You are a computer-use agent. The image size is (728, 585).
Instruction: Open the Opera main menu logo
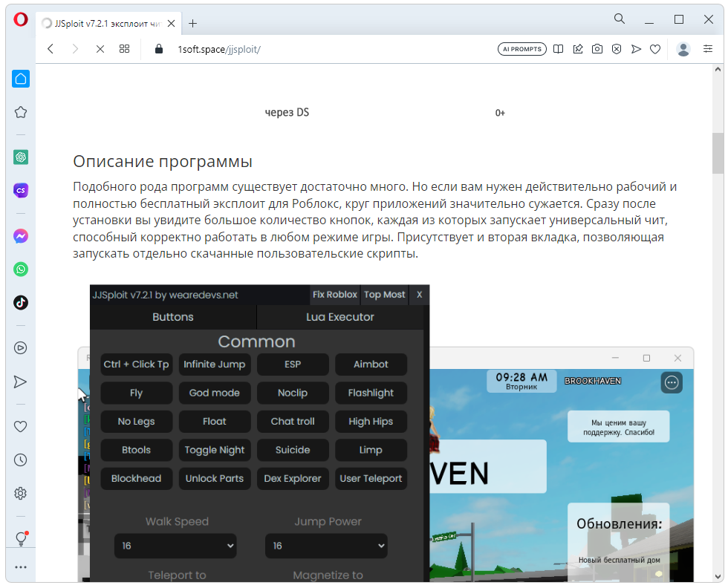[x=21, y=19]
